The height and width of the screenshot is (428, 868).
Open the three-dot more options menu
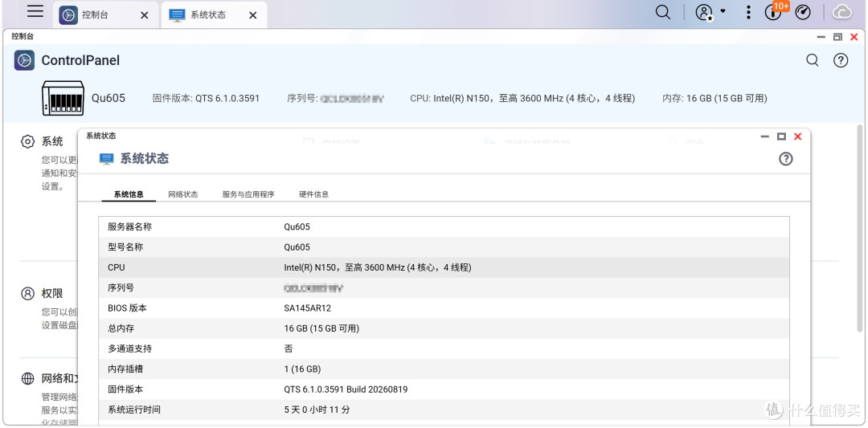pyautogui.click(x=748, y=12)
